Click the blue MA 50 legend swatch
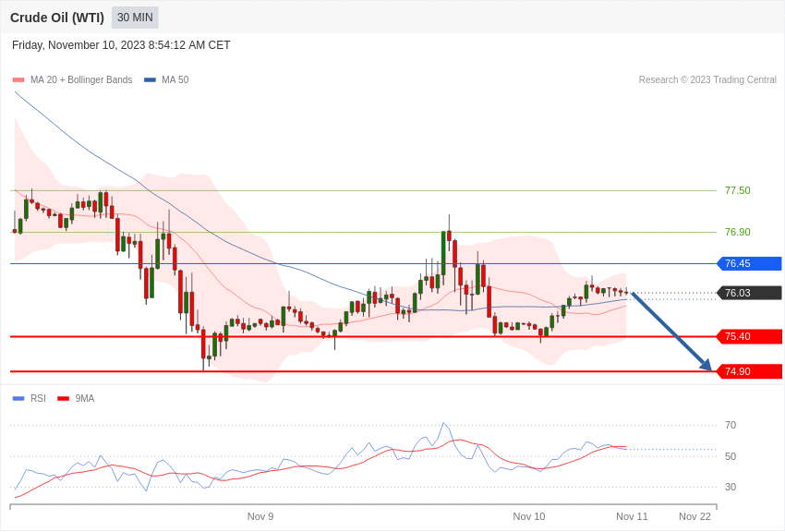 tap(150, 80)
